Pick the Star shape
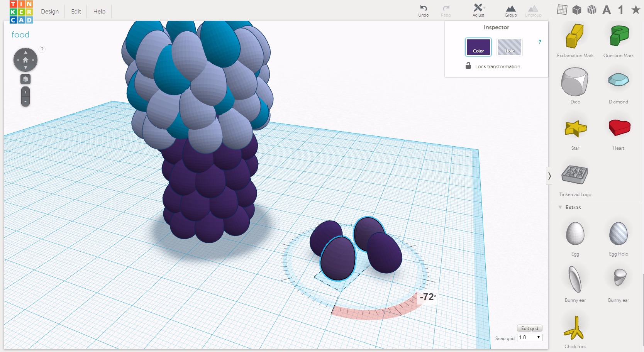The width and height of the screenshot is (644, 352). pyautogui.click(x=575, y=129)
